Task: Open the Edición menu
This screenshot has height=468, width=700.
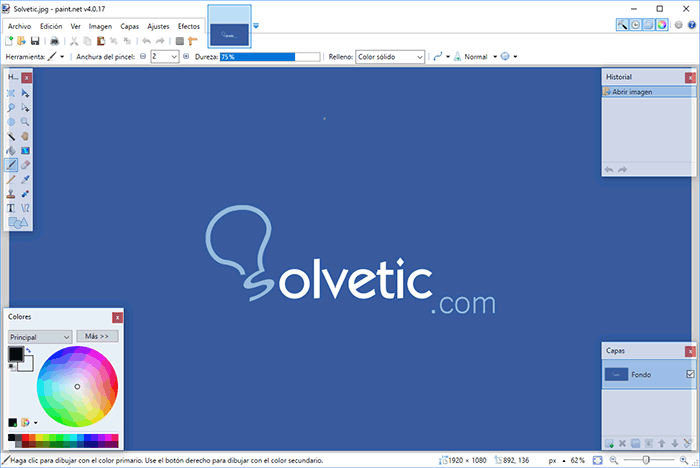Action: pos(51,26)
